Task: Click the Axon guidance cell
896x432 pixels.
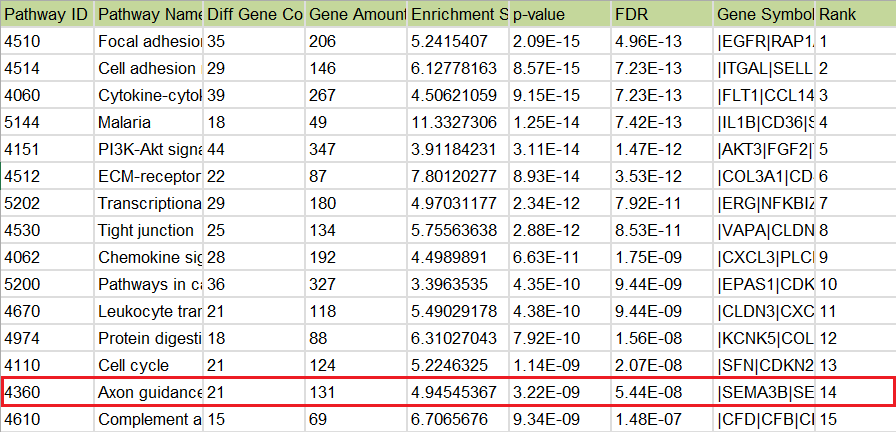Action: [149, 392]
